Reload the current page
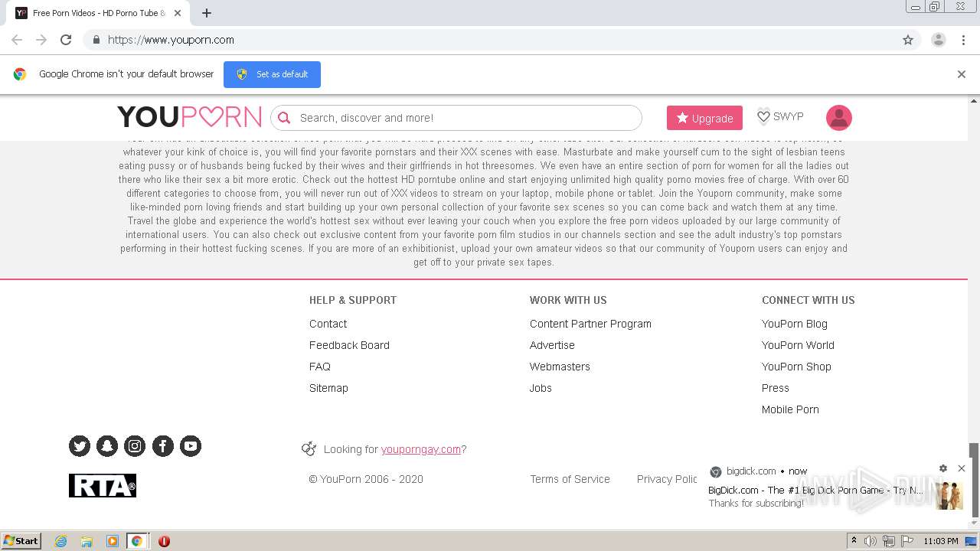Viewport: 980px width, 551px height. point(66,40)
